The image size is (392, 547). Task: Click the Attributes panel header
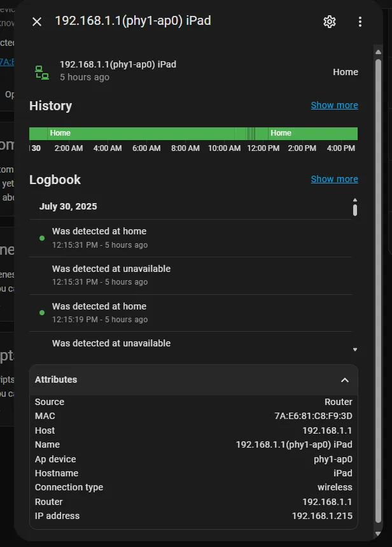point(193,380)
